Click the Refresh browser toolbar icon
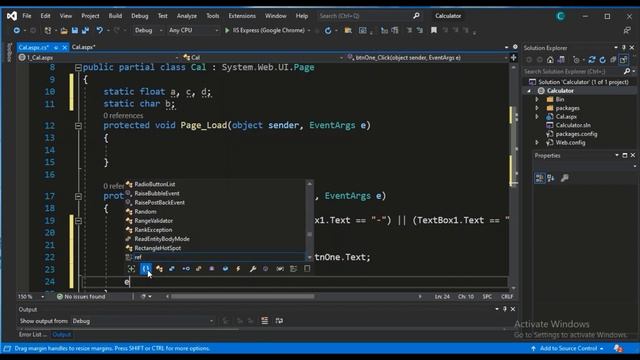The width and height of the screenshot is (640, 360). 328,31
